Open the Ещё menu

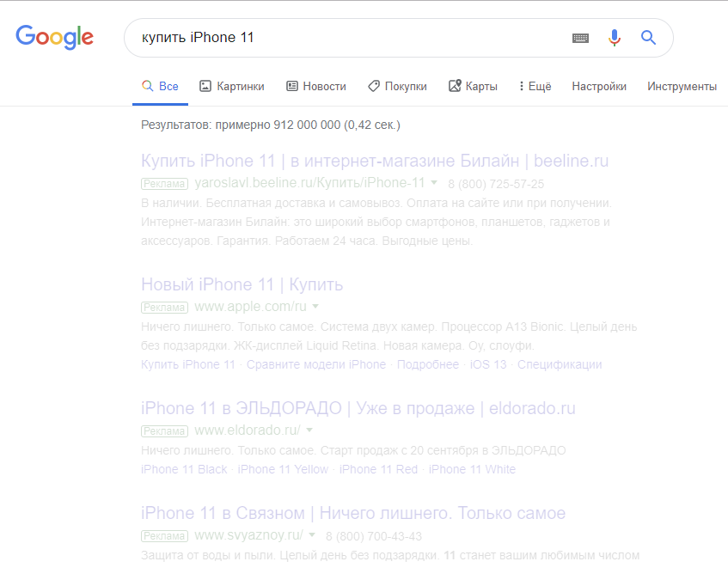pyautogui.click(x=535, y=86)
